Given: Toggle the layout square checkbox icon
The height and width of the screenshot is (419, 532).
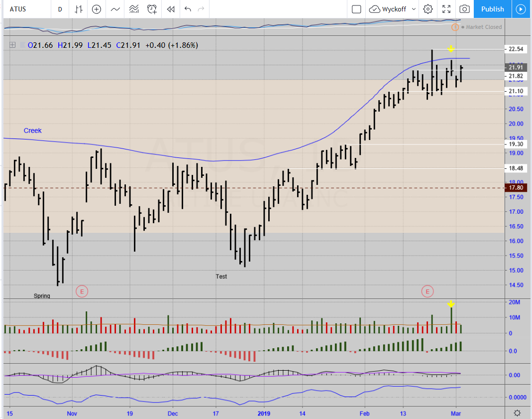Looking at the screenshot, I should pos(356,9).
